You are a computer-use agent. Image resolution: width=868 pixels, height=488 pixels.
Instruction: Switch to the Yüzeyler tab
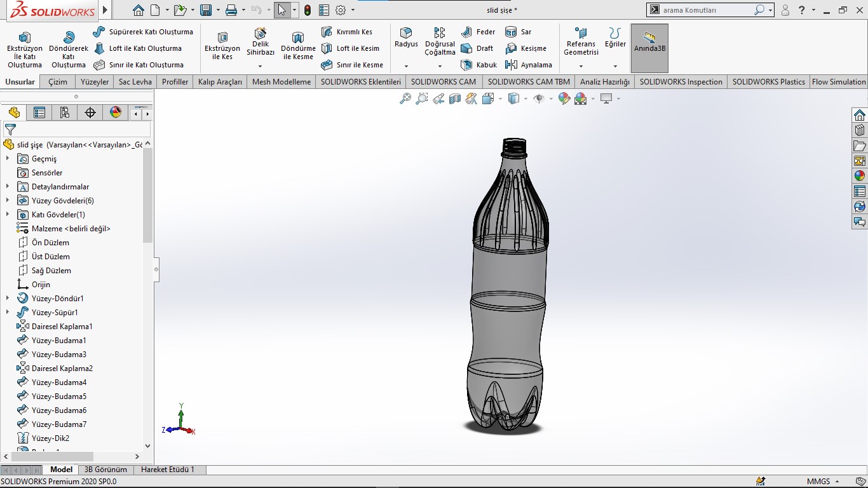(95, 82)
